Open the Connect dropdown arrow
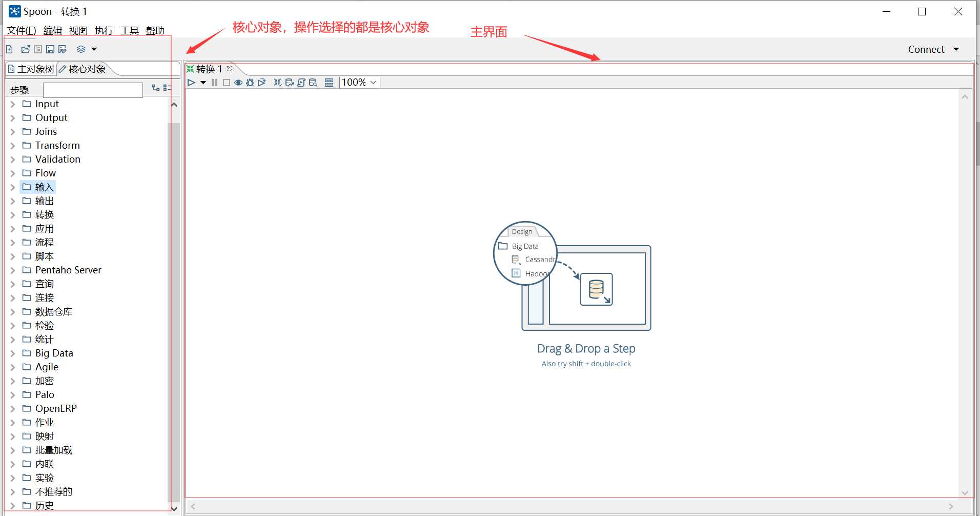 click(956, 50)
